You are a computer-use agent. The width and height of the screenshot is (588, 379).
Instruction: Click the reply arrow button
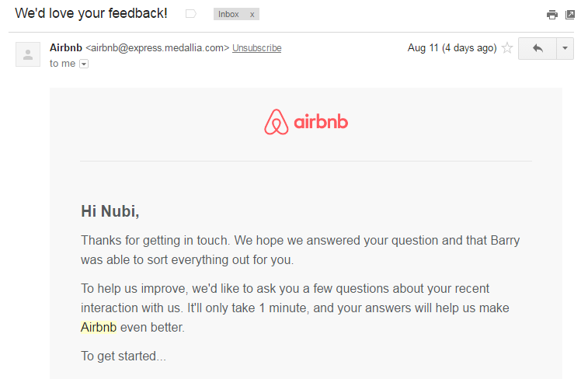coord(538,48)
